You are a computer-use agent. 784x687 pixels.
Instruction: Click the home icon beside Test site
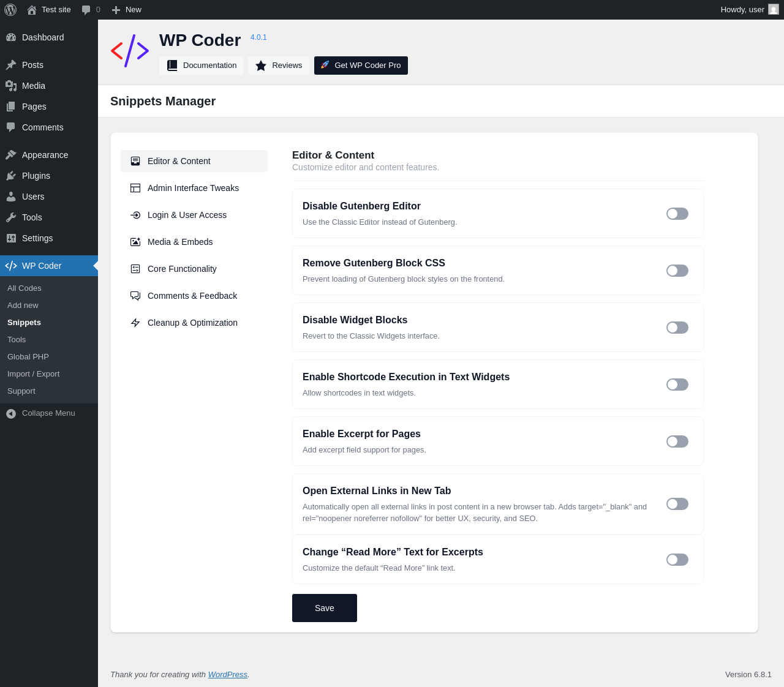point(32,10)
